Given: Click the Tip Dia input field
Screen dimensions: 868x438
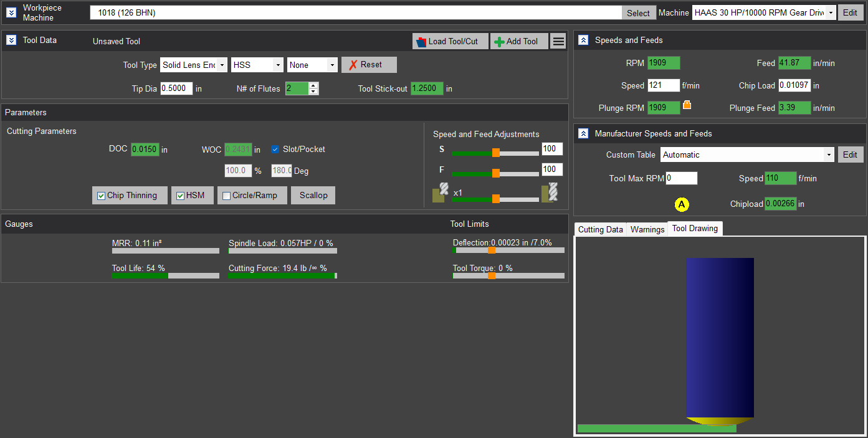Looking at the screenshot, I should pyautogui.click(x=176, y=88).
